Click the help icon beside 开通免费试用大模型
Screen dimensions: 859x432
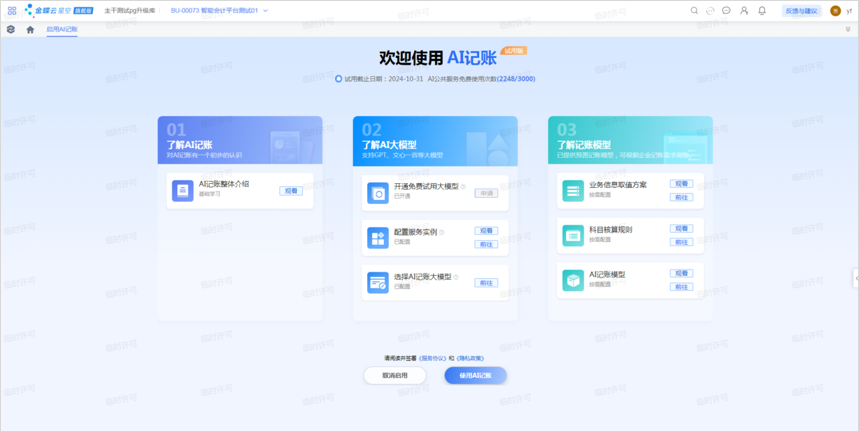pyautogui.click(x=463, y=186)
